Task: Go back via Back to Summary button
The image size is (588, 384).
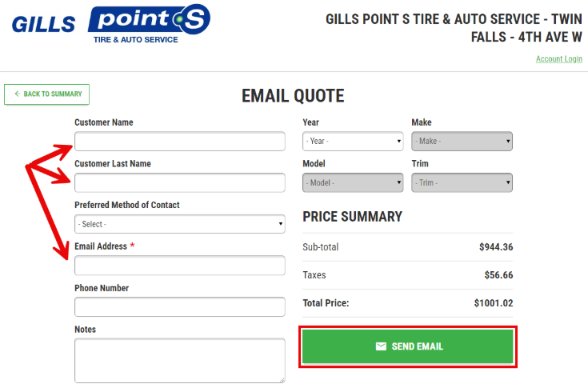Action: coord(47,94)
